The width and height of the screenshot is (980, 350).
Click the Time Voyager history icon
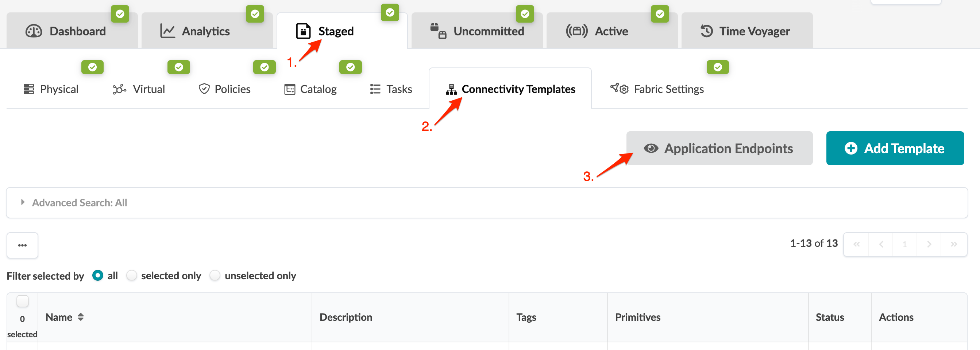(706, 31)
